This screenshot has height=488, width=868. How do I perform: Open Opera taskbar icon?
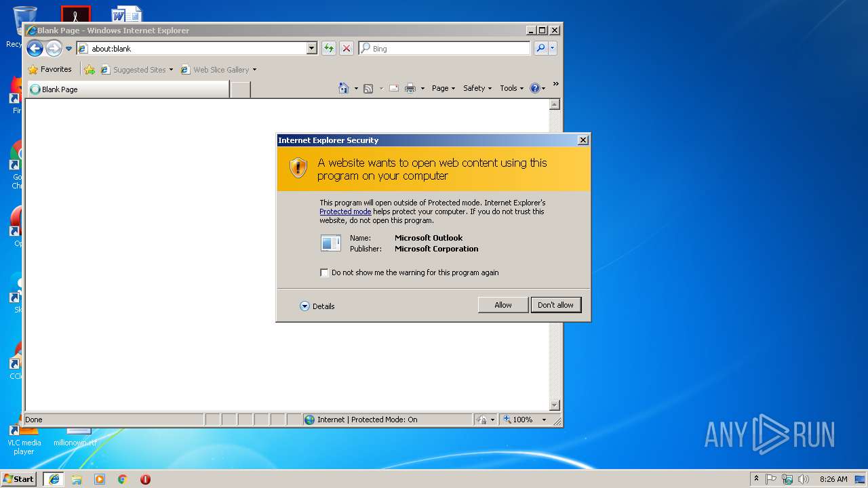(145, 479)
